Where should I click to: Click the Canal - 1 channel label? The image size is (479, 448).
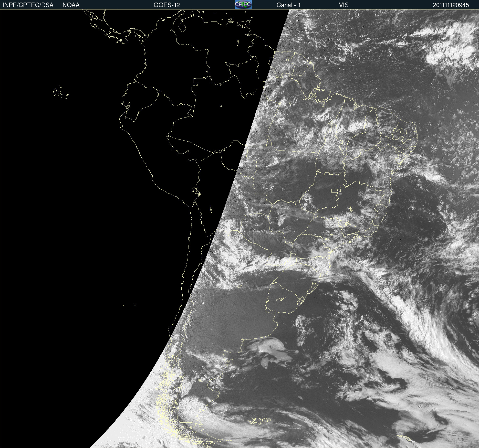pos(289,5)
